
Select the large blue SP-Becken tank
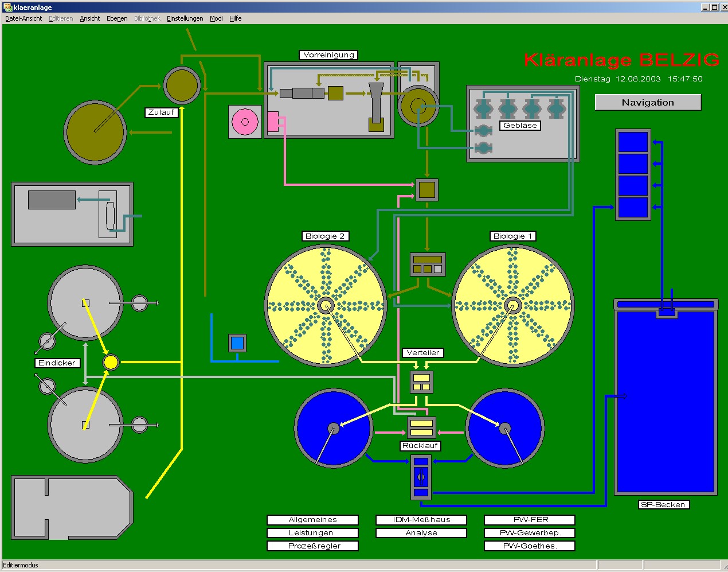pos(666,402)
